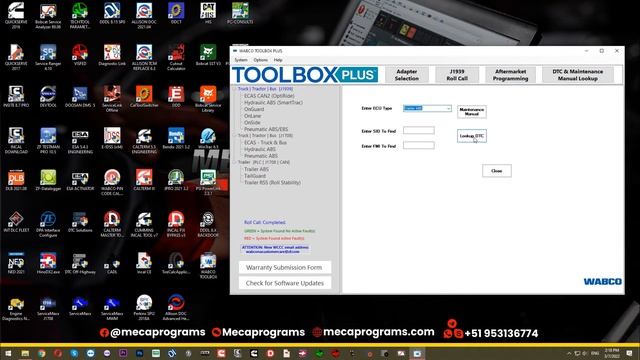Select OnSide in the tree
The height and width of the screenshot is (360, 640).
coord(252,122)
